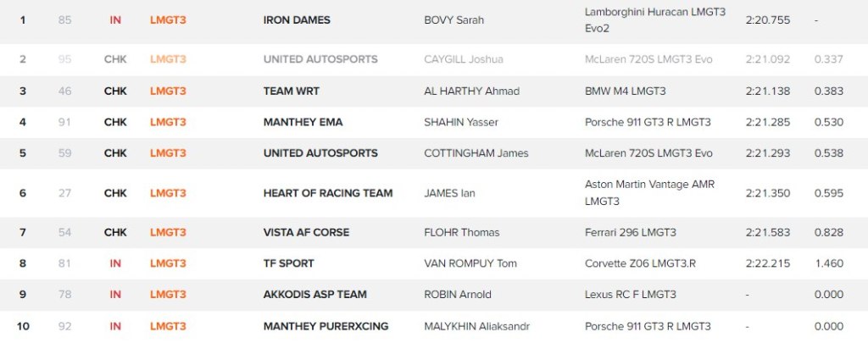The width and height of the screenshot is (868, 343).
Task: Select driver VAN ROMPUY Tom
Action: pyautogui.click(x=469, y=263)
